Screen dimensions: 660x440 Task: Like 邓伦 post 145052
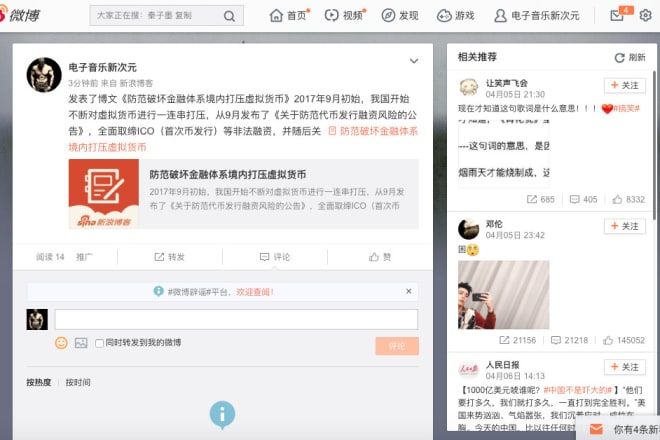624,340
